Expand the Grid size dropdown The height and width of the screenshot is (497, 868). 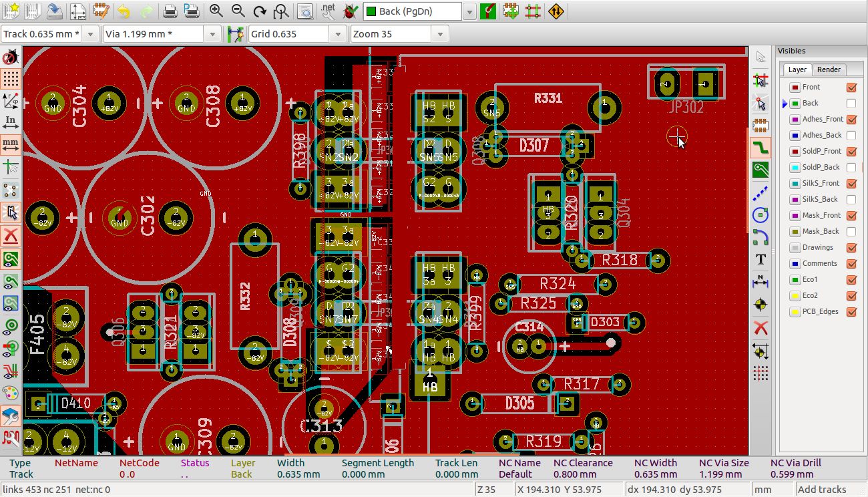click(339, 34)
